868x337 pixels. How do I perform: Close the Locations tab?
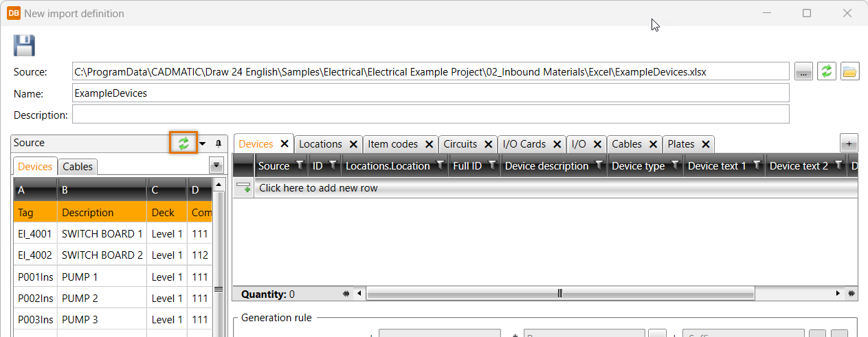pos(353,144)
